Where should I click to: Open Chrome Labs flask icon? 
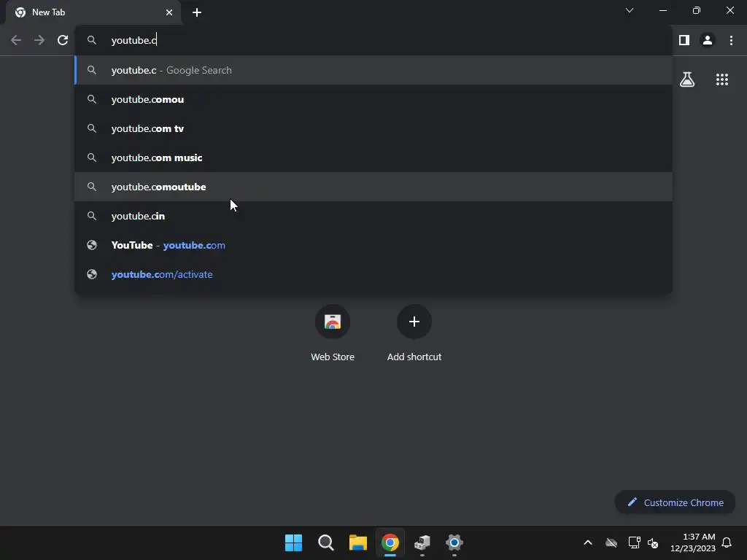pyautogui.click(x=687, y=79)
